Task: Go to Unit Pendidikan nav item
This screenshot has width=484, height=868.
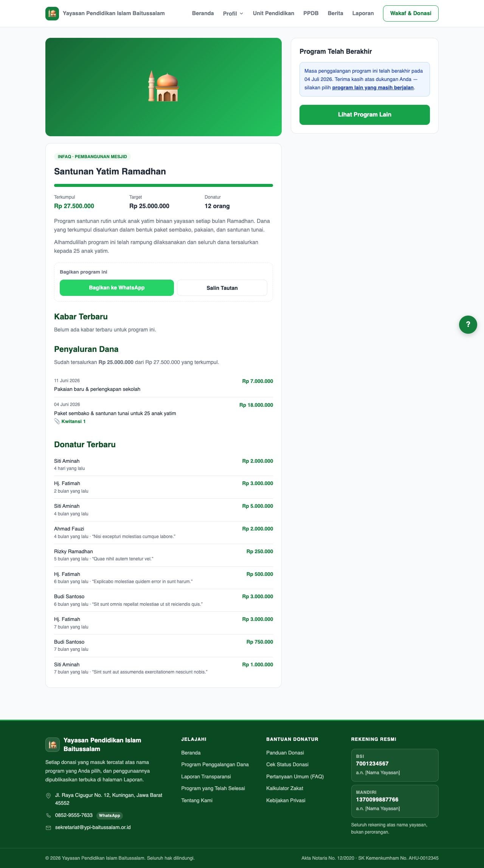Action: [x=273, y=13]
